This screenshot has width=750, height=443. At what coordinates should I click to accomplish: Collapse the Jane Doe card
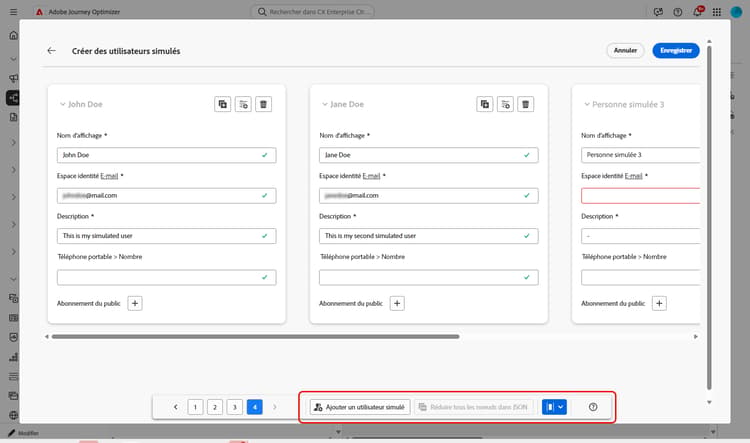pos(324,104)
